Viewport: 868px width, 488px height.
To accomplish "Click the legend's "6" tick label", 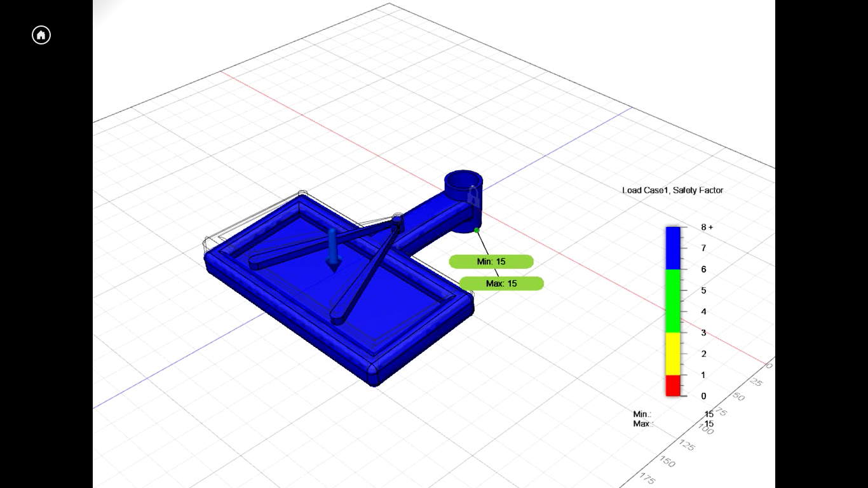I will 703,269.
